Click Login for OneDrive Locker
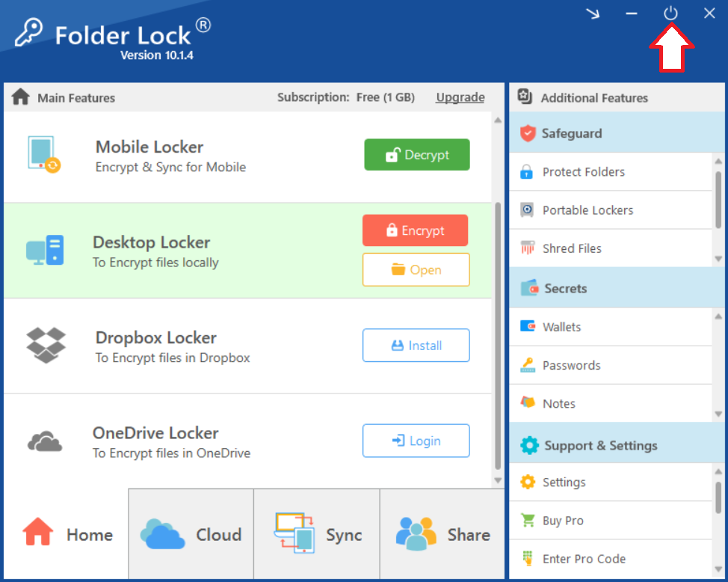The width and height of the screenshot is (728, 582). [x=416, y=441]
